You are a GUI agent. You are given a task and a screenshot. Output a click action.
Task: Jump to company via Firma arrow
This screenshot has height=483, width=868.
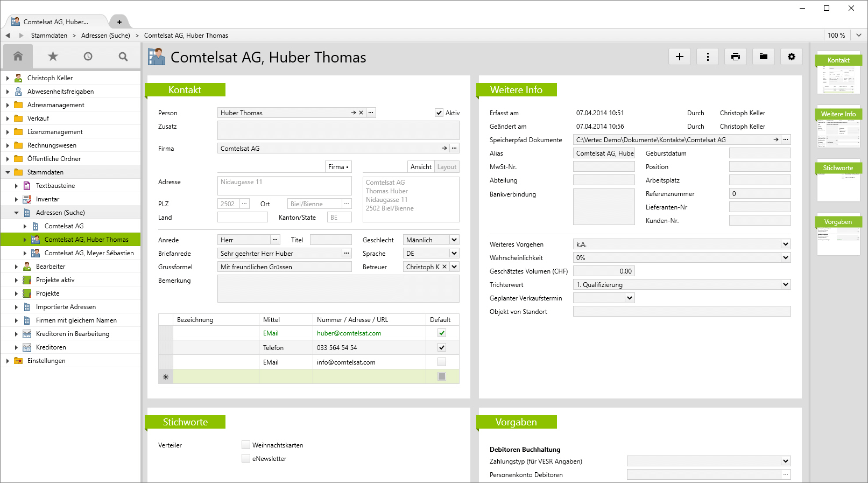click(444, 148)
